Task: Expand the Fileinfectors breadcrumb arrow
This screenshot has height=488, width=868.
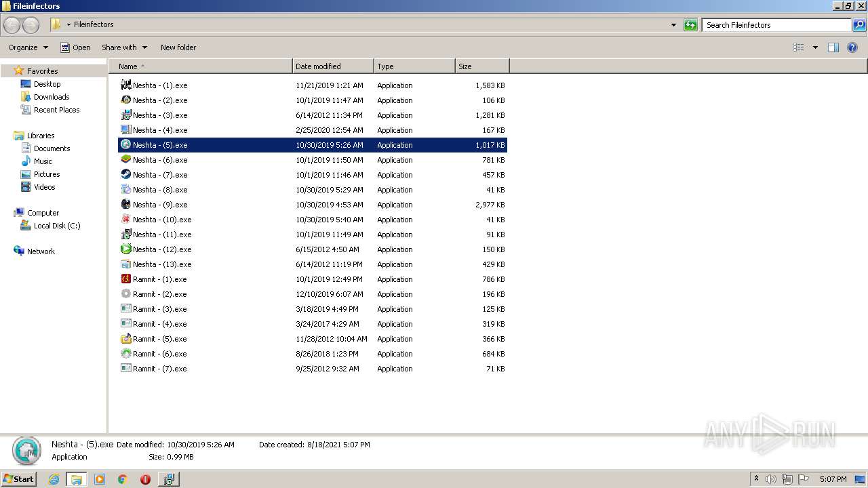Action: [68, 25]
